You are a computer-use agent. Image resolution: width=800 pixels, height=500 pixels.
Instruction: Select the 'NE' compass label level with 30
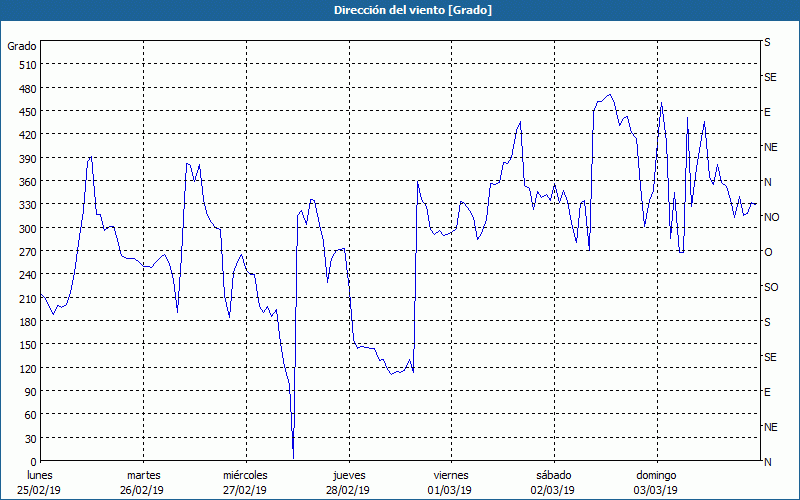coord(770,427)
